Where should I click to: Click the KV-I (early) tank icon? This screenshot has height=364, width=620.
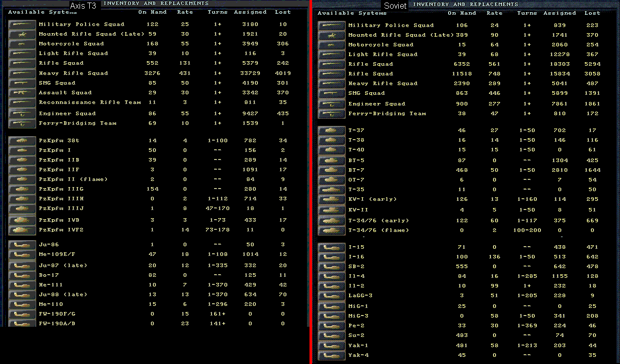[332, 199]
